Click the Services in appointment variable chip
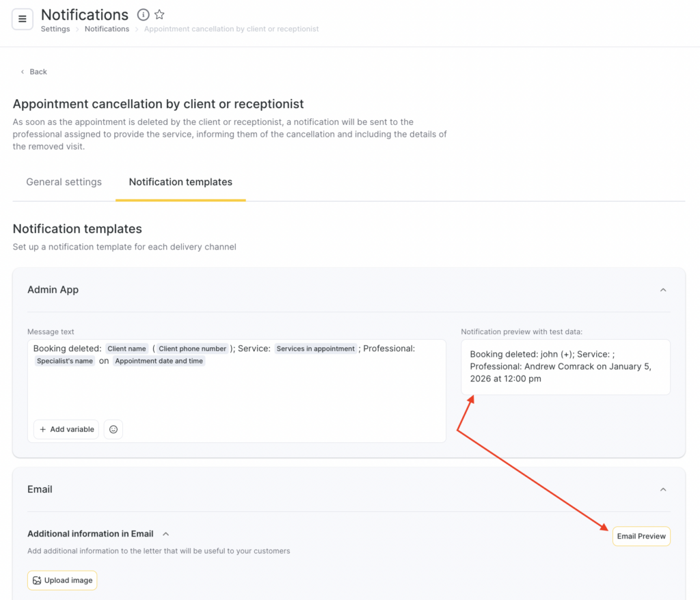 point(316,349)
